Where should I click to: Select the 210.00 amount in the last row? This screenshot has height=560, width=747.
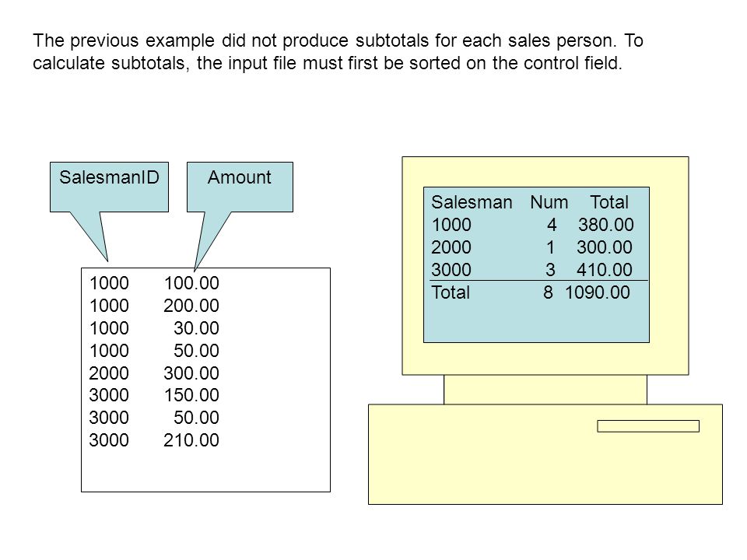(191, 440)
